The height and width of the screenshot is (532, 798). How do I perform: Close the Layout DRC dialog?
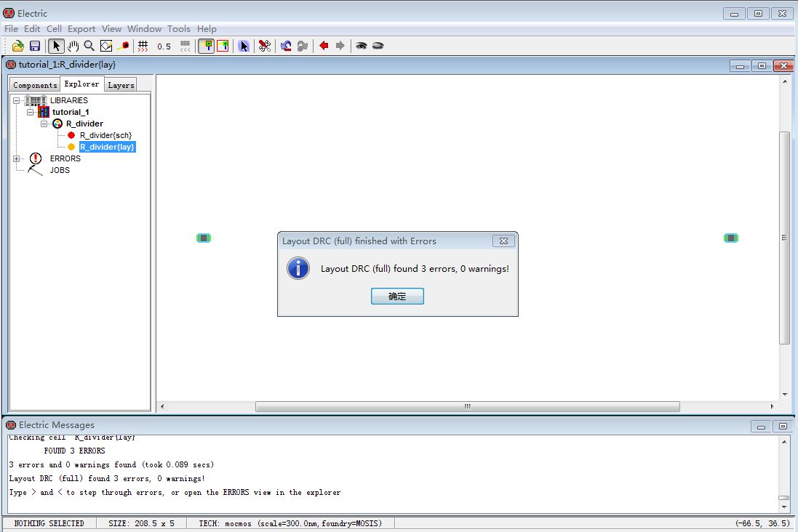[504, 241]
